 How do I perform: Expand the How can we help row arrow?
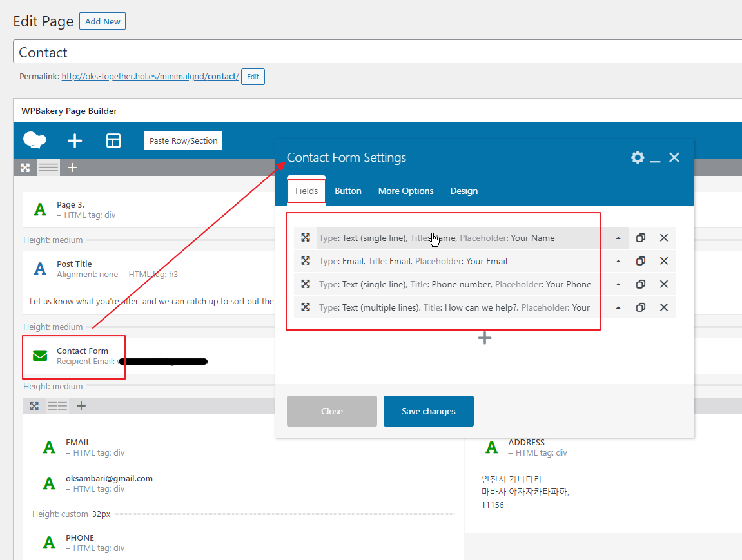(x=618, y=307)
